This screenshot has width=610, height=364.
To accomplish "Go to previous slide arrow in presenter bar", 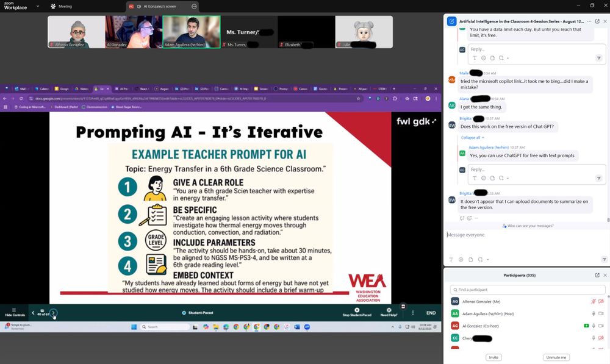I will coord(33,313).
